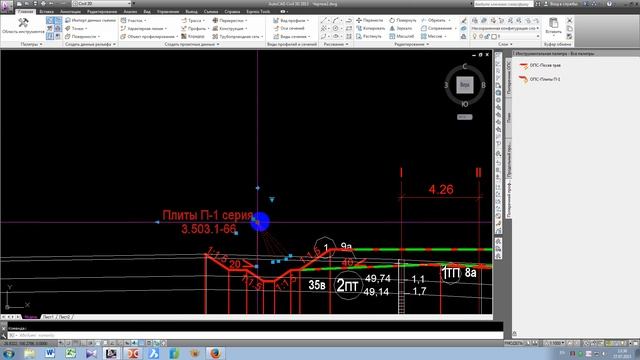The image size is (640, 360).
Task: Open the Parcel (Участок) dropdown
Action: point(133,20)
